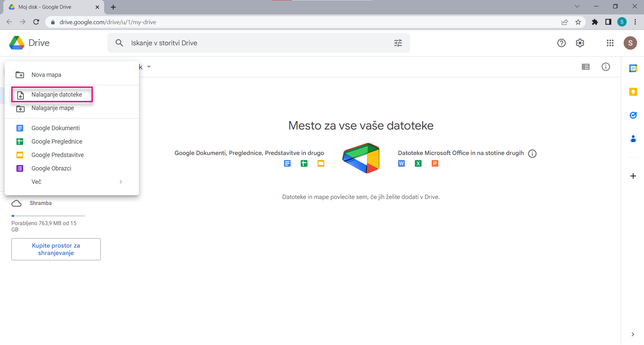Select Nova mapa menu entry
The height and width of the screenshot is (345, 644).
pyautogui.click(x=72, y=75)
